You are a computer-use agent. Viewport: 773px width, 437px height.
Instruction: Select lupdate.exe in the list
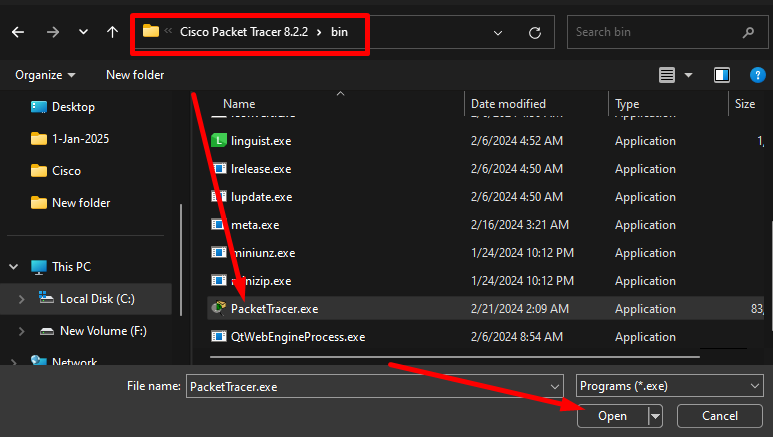click(261, 197)
